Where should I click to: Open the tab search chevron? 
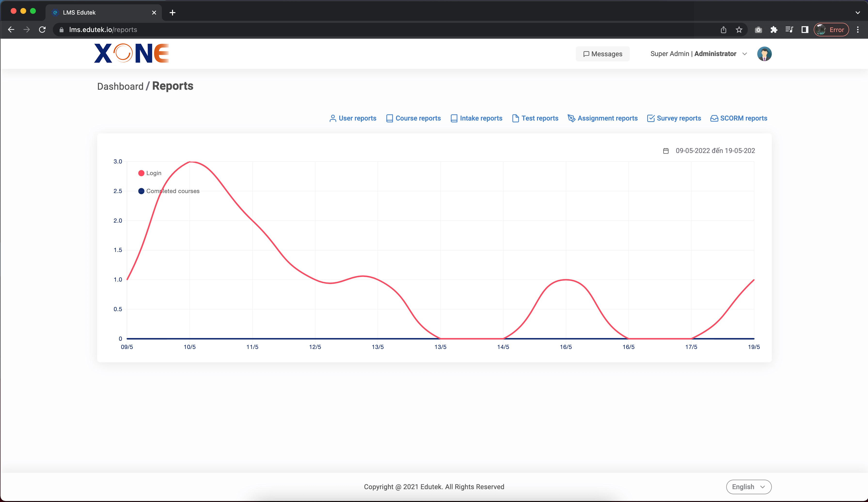[857, 13]
